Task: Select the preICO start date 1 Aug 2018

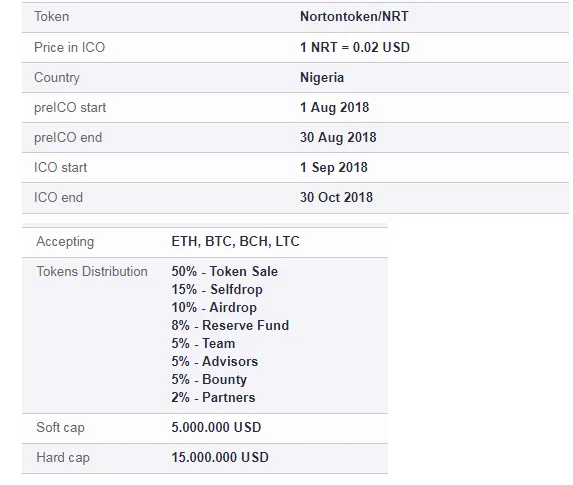Action: pyautogui.click(x=334, y=107)
